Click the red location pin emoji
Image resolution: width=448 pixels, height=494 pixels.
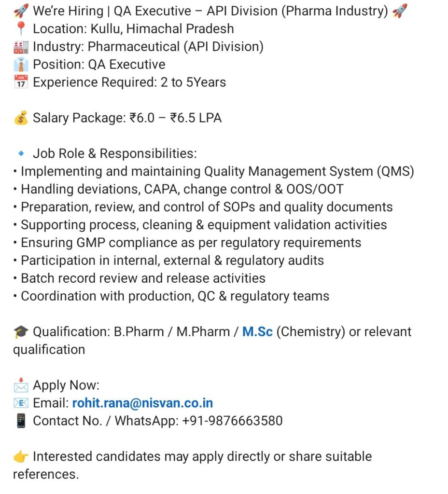[21, 28]
